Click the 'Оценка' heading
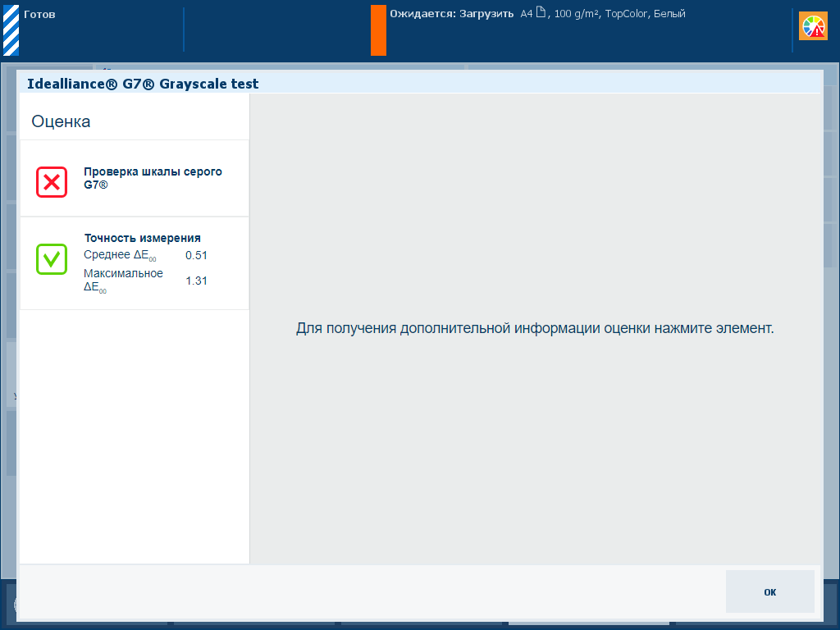The height and width of the screenshot is (630, 840). [x=61, y=121]
